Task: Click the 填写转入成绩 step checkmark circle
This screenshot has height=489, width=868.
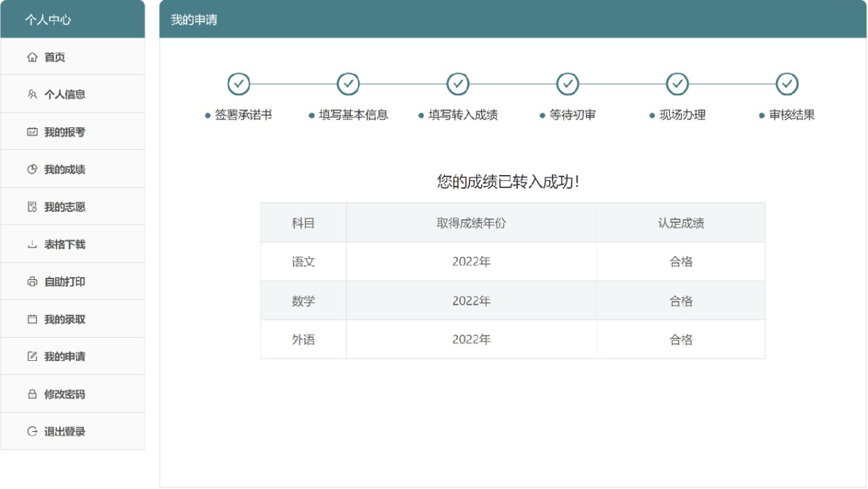Action: coord(458,84)
